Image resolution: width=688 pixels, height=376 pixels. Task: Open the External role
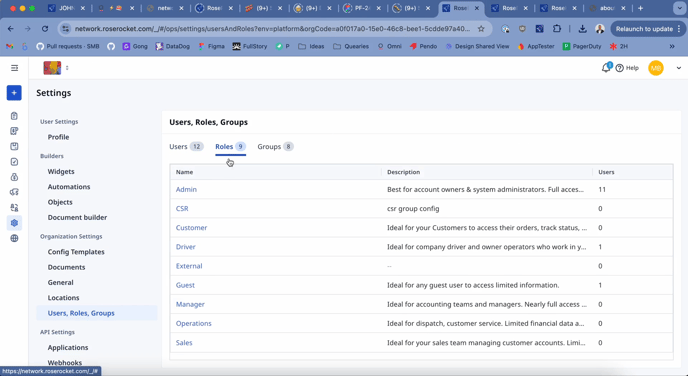pos(189,266)
